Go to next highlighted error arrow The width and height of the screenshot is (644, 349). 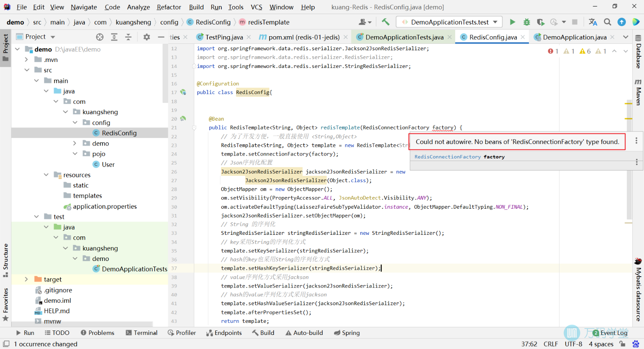[625, 51]
